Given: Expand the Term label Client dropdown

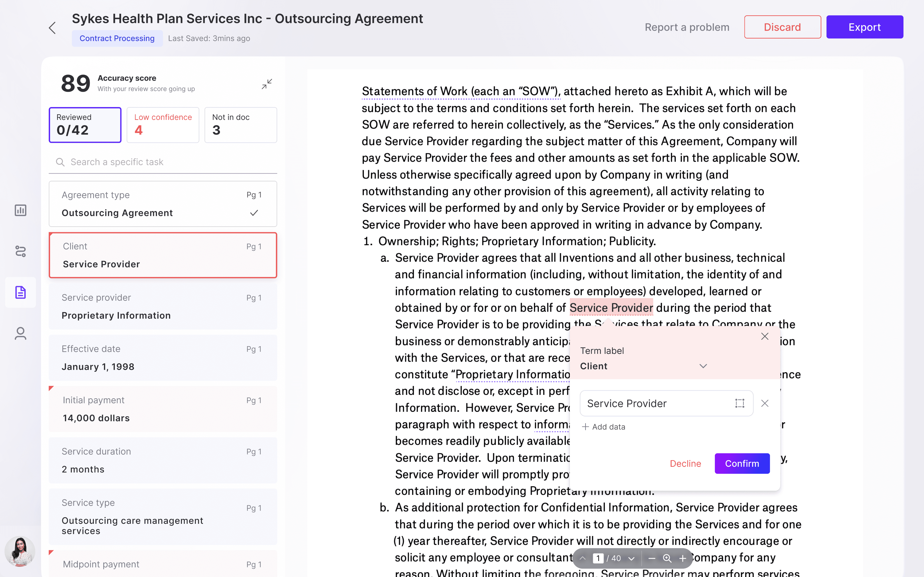Looking at the screenshot, I should click(703, 366).
